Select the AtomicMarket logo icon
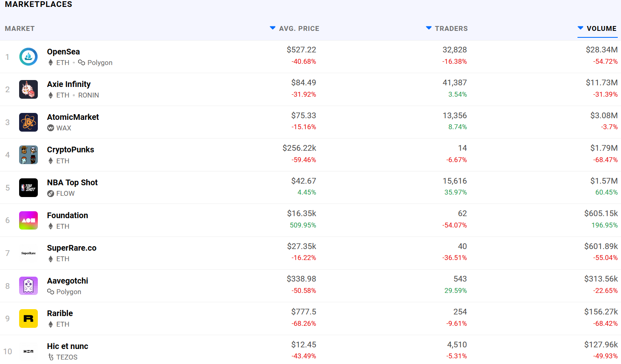 click(x=28, y=122)
